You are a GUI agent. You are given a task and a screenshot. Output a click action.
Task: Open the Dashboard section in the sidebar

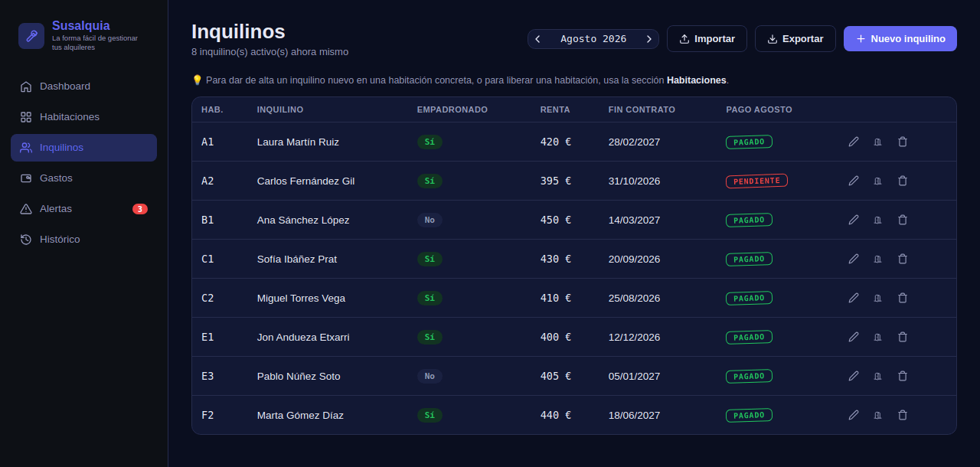pyautogui.click(x=83, y=87)
